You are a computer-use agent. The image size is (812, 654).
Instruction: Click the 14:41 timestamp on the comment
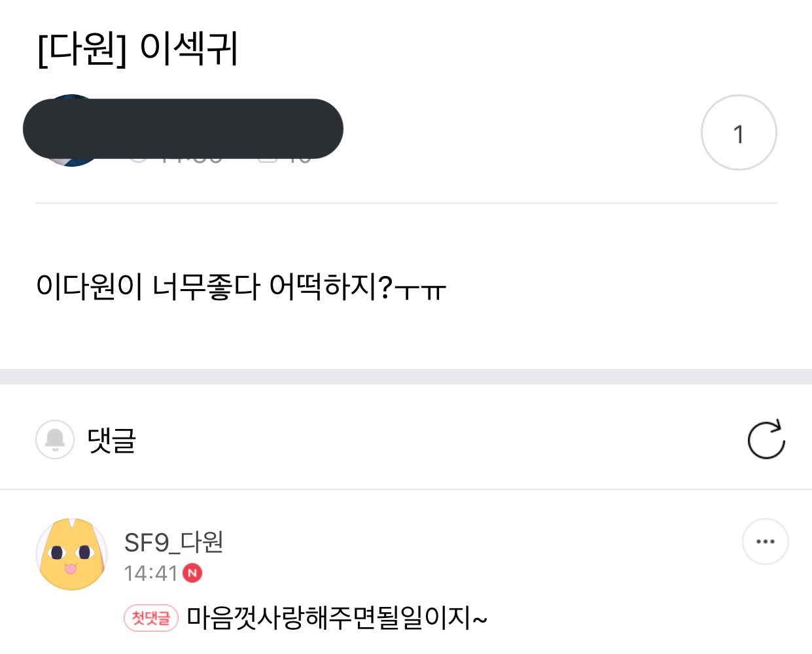click(x=149, y=574)
